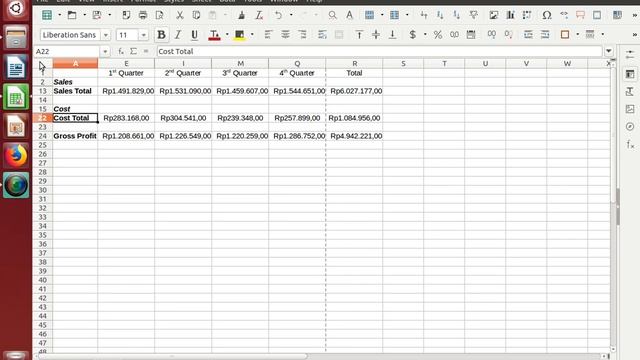Toggle Align Left

[268, 35]
